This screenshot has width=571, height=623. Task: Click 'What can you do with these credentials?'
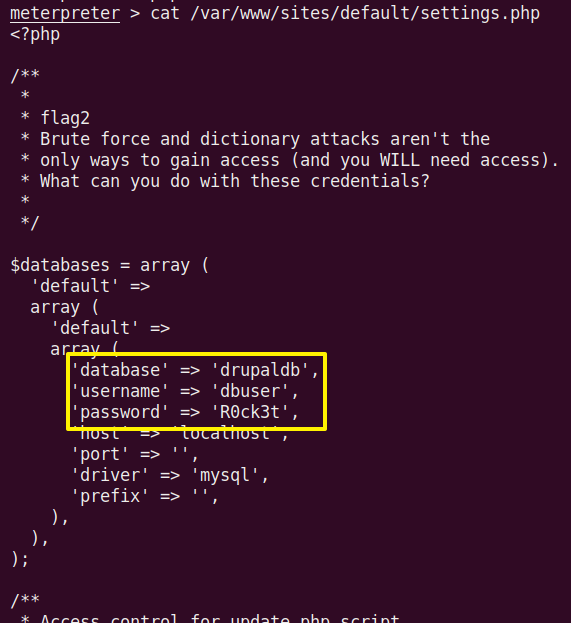[235, 181]
